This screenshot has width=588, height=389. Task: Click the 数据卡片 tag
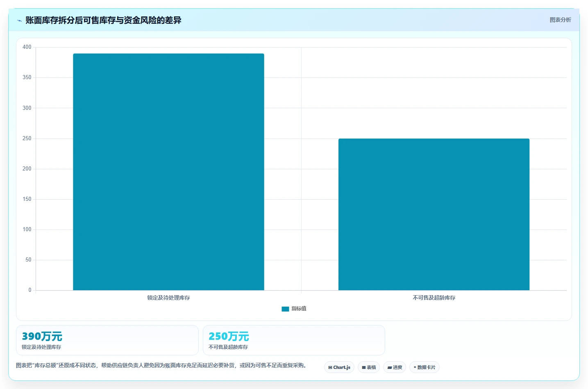[x=425, y=367]
